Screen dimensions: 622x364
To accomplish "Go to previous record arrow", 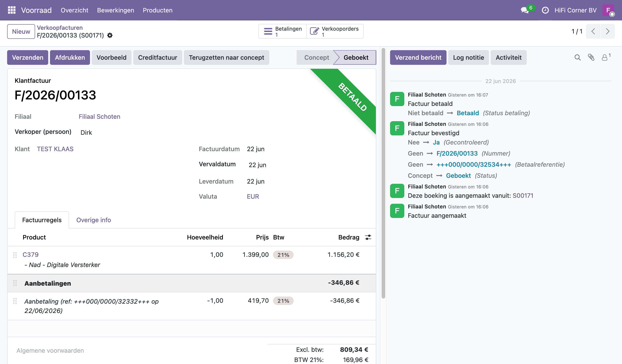I will pyautogui.click(x=593, y=31).
